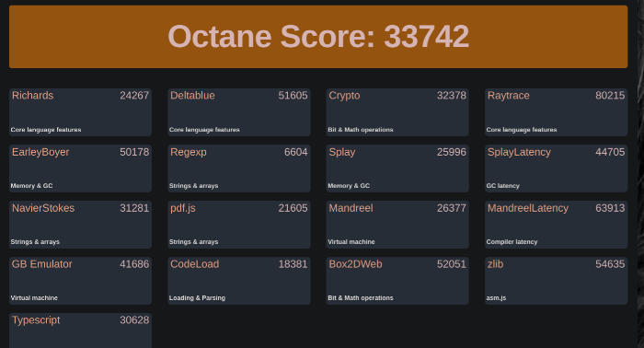Select the SplayLatency score 44705
Image resolution: width=644 pixels, height=348 pixels.
[610, 152]
